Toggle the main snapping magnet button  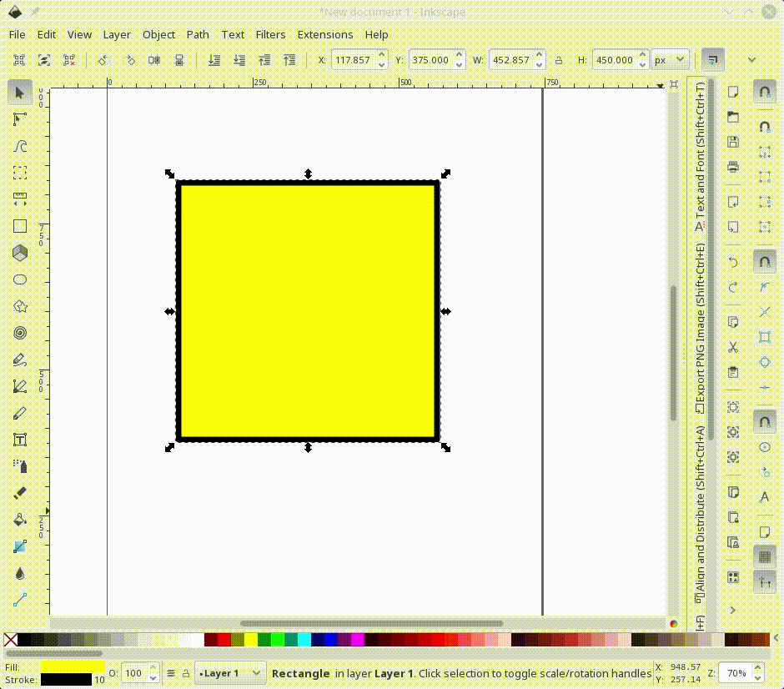[765, 92]
